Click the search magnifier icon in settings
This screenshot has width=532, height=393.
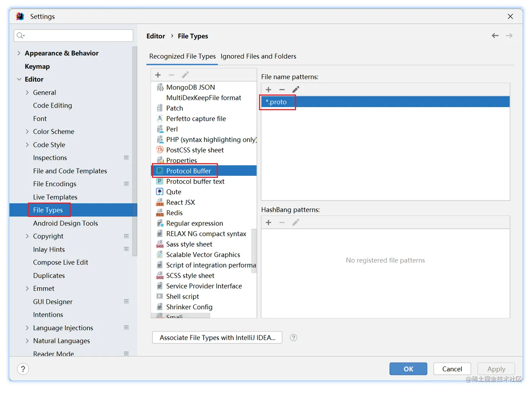(x=21, y=35)
